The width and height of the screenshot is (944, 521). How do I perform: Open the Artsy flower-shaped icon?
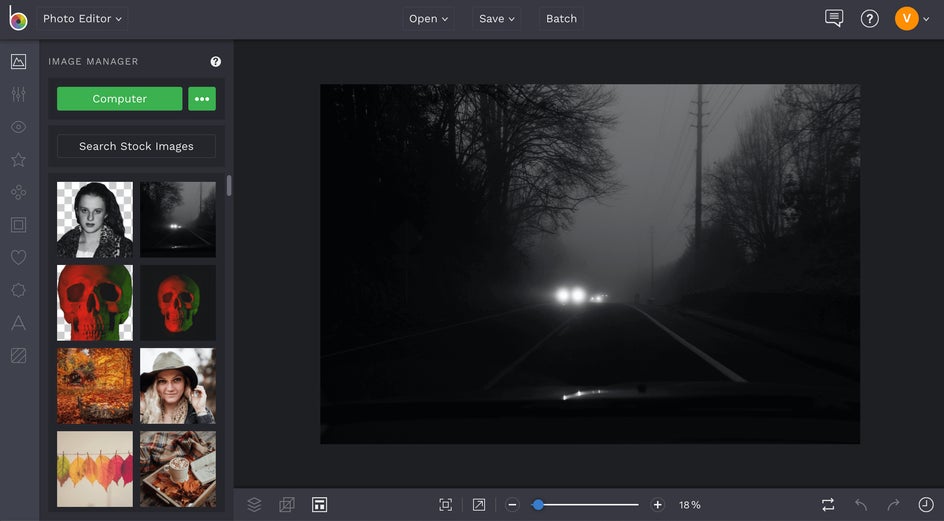coord(19,192)
